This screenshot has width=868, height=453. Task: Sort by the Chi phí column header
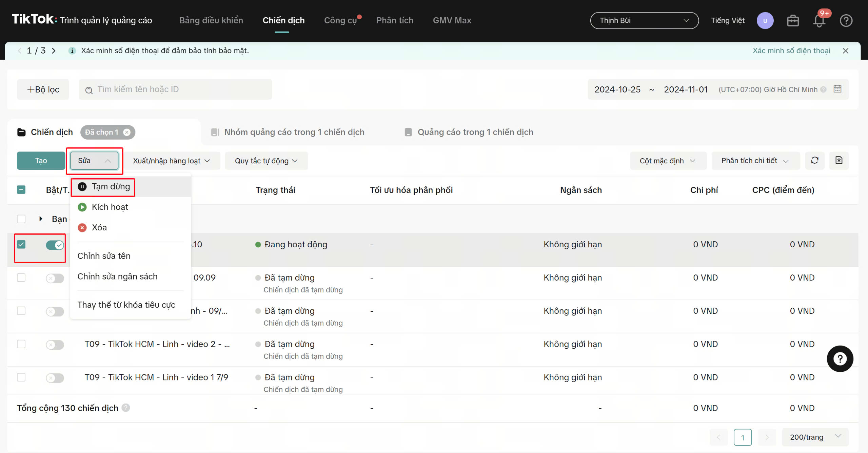point(704,190)
